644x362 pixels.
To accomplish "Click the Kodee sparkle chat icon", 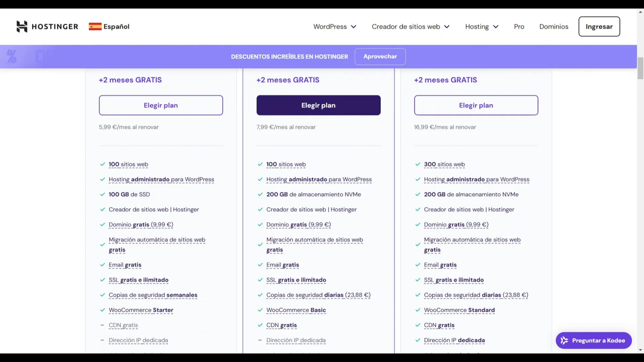I will pyautogui.click(x=564, y=341).
